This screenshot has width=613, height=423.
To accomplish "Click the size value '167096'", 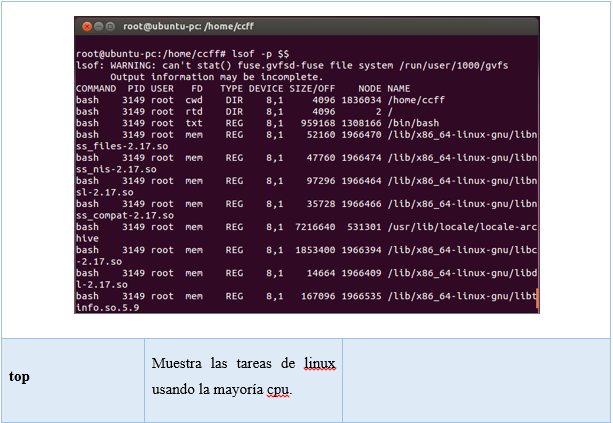I will [x=318, y=296].
